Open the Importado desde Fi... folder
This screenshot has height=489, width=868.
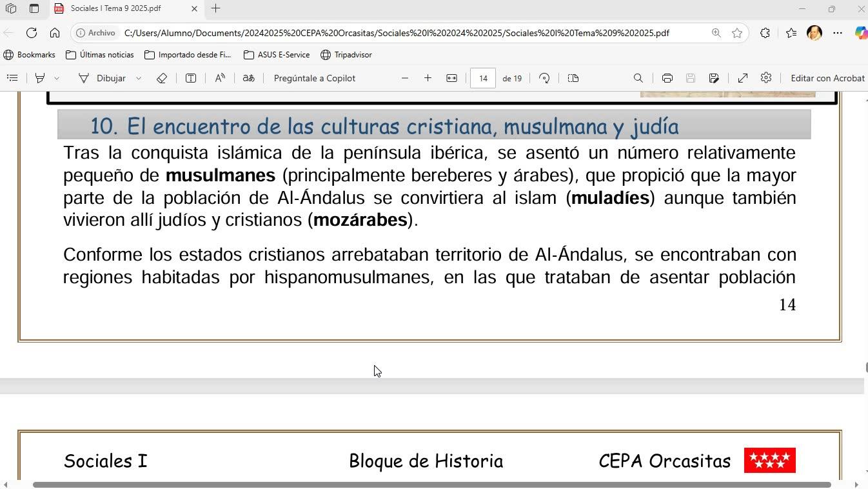tap(188, 55)
